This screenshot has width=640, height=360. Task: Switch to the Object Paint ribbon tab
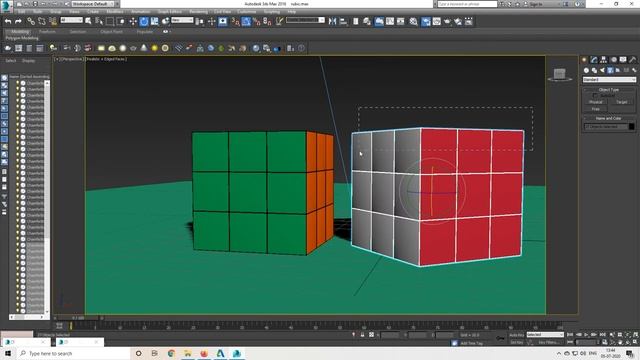click(111, 32)
